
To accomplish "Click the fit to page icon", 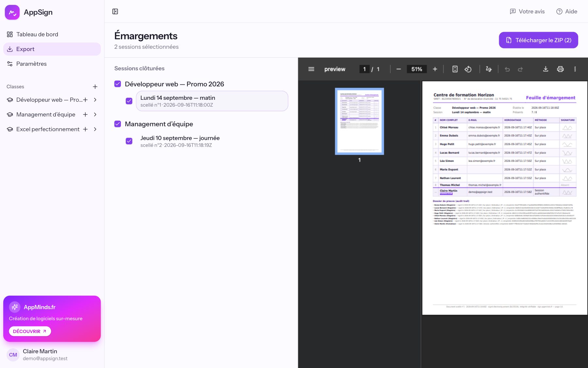I will point(455,69).
